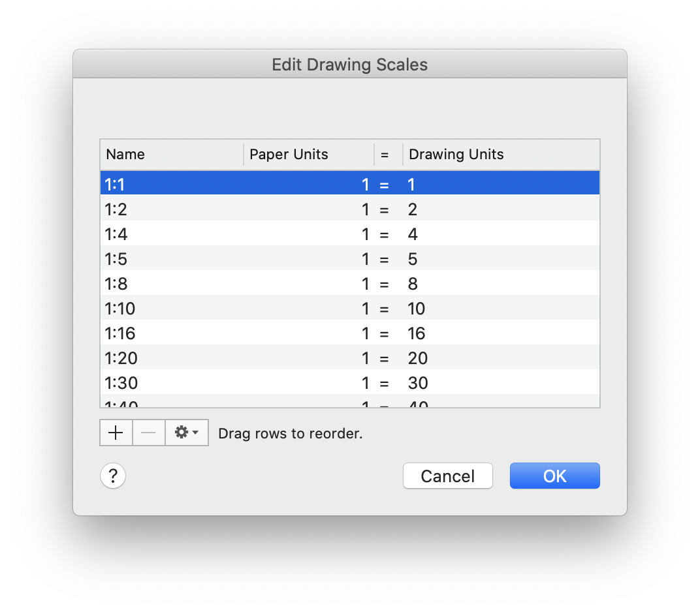The height and width of the screenshot is (612, 700).
Task: Click the Drawing Units value 16
Action: coord(416,333)
